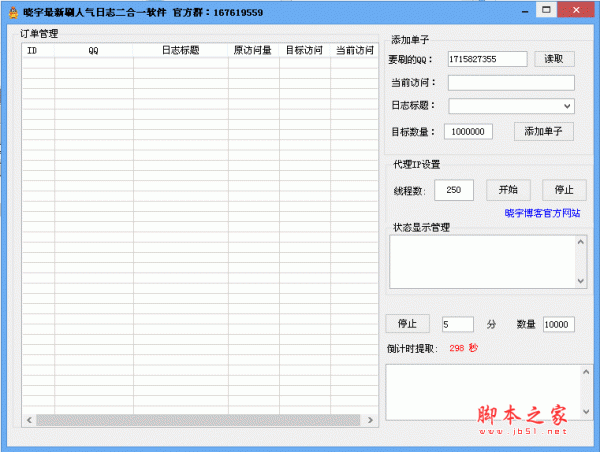Image resolution: width=600 pixels, height=452 pixels.
Task: Open the 晓宇博客官方网站 link
Action: (542, 213)
